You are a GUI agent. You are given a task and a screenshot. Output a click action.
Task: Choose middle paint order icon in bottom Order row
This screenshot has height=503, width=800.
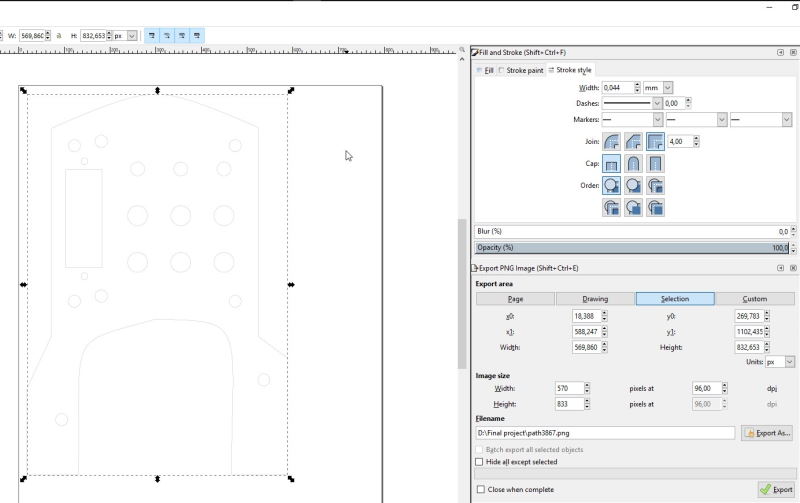point(633,207)
